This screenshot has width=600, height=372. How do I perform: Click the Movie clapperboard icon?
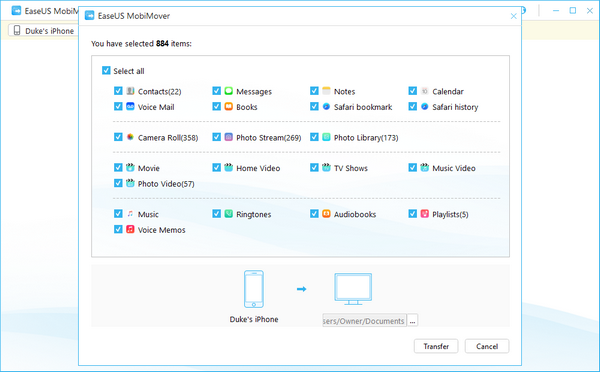(130, 167)
